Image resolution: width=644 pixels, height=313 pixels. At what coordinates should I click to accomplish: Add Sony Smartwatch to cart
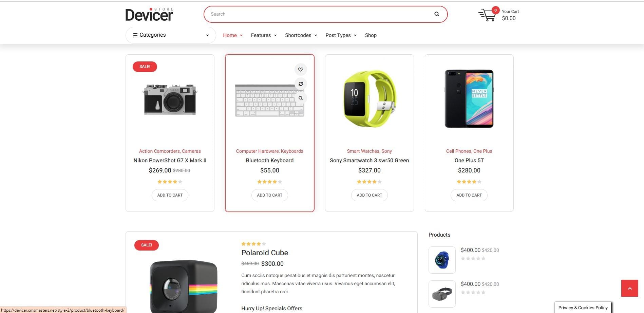click(x=369, y=195)
